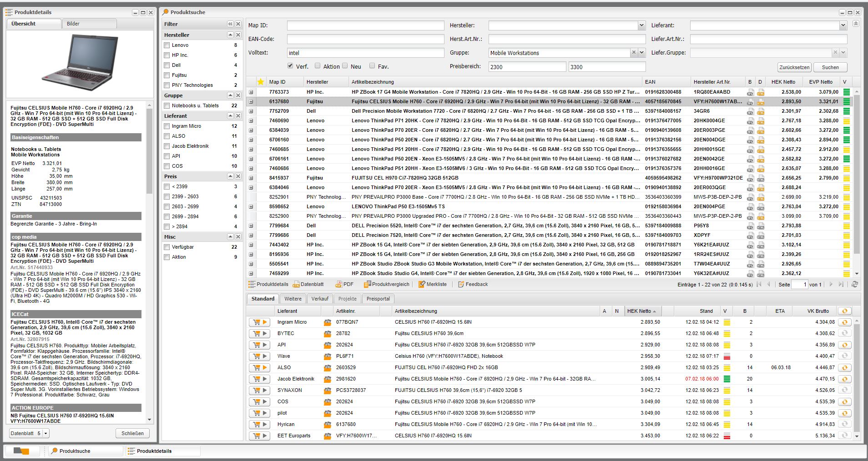
Task: Open the Hersteller dropdown in search form
Action: click(x=641, y=25)
